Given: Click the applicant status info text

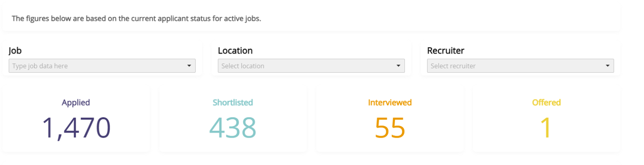Looking at the screenshot, I should (136, 18).
